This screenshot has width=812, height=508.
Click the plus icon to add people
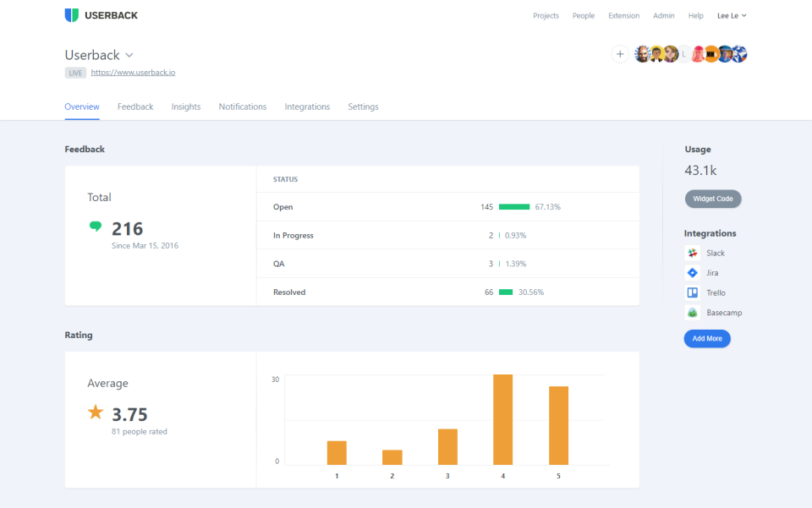point(620,54)
